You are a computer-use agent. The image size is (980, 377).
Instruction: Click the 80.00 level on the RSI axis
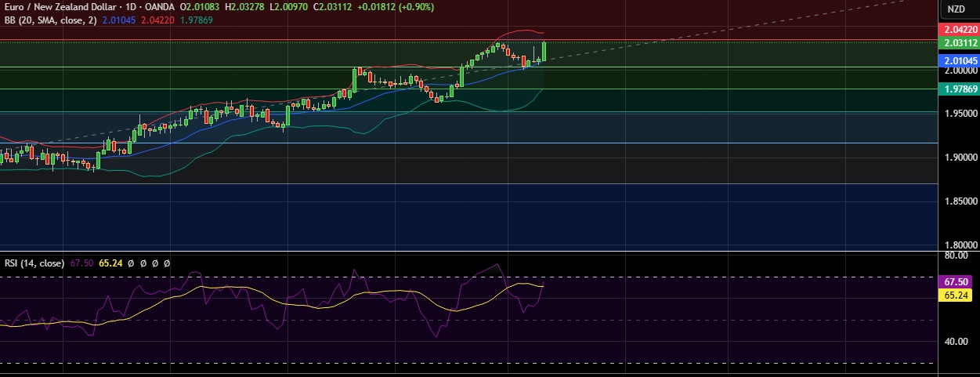pyautogui.click(x=959, y=255)
